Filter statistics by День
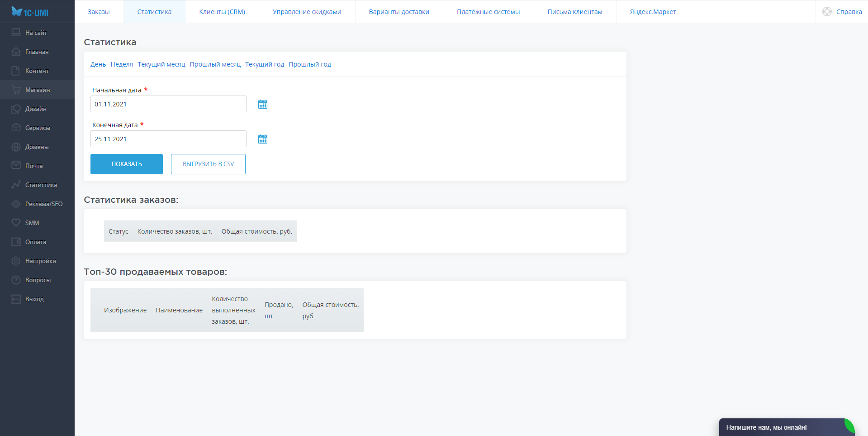 pos(98,64)
